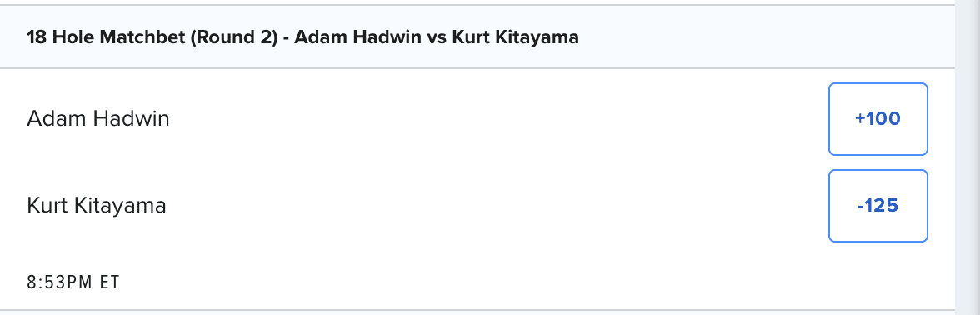Click the blue-outlined box beside Adam Hadwin
The image size is (980, 315).
click(x=878, y=118)
